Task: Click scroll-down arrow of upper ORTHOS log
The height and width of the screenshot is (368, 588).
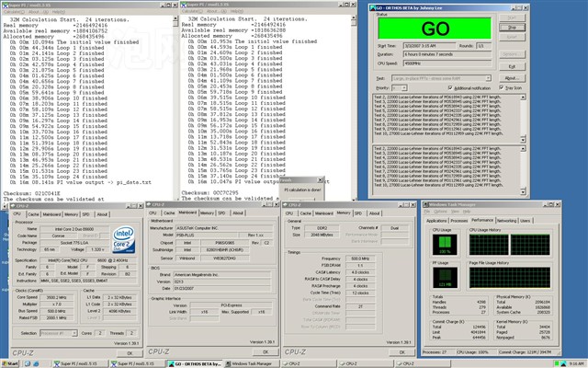Action: (523, 140)
